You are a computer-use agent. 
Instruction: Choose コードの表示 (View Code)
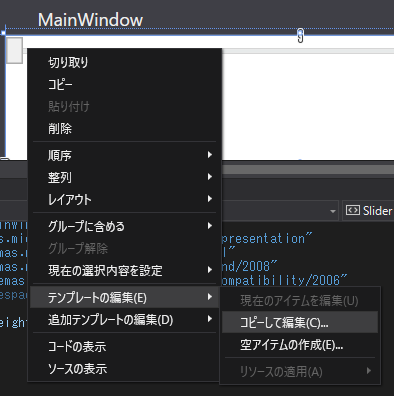[x=125, y=346]
